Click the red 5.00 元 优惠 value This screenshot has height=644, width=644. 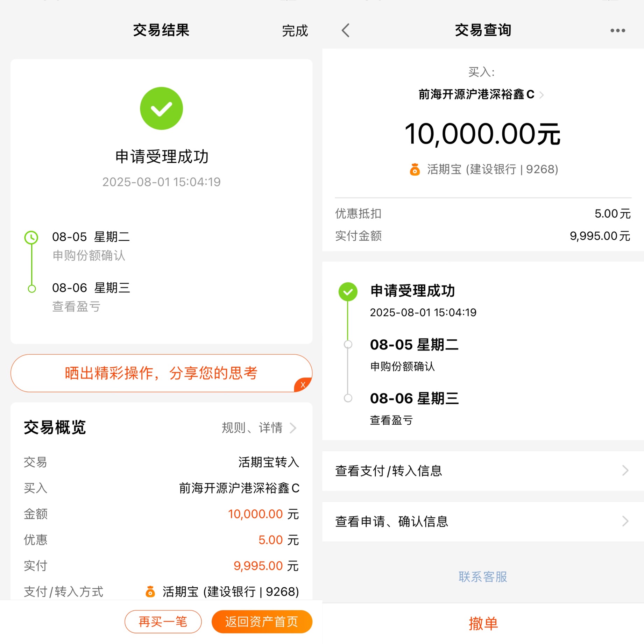click(278, 540)
